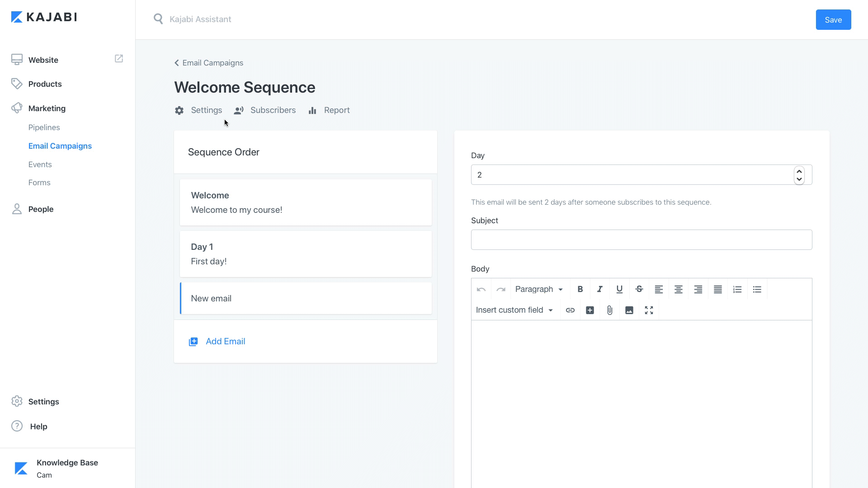Toggle italic formatting
The height and width of the screenshot is (488, 868).
600,289
